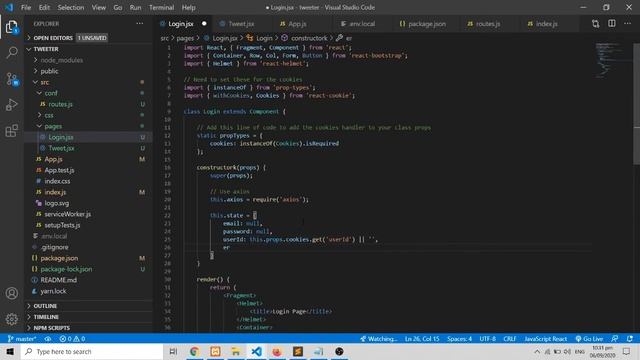This screenshot has height=360, width=640.
Task: Expand the Outline section
Action: tap(89, 306)
